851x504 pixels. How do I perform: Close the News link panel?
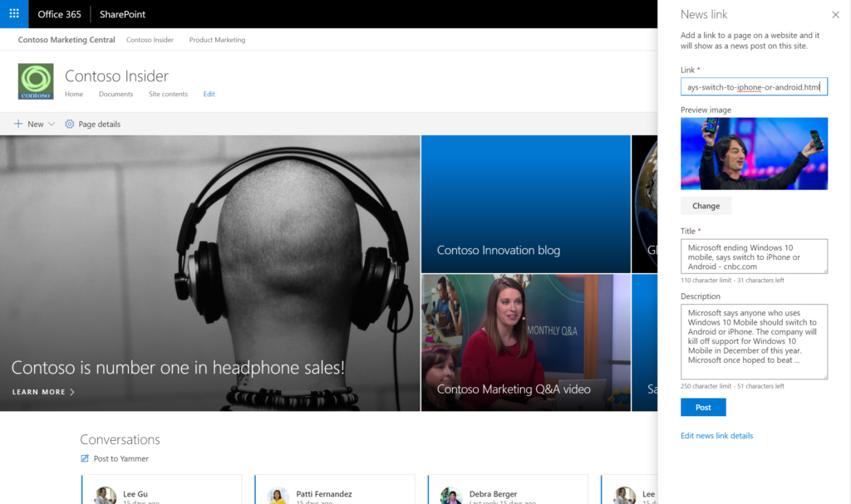tap(835, 15)
